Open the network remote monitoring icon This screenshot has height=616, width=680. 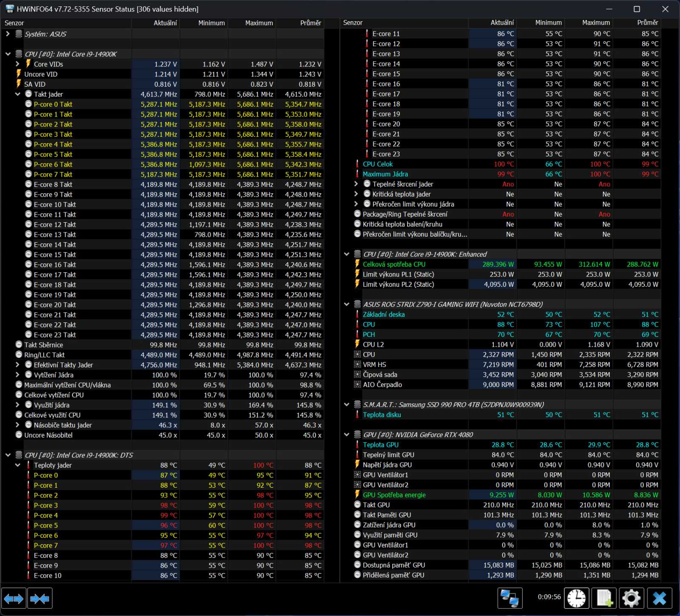510,599
